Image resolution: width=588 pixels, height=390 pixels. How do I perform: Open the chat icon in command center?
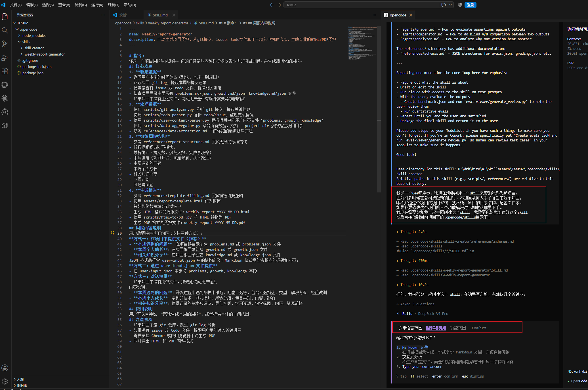point(444,5)
